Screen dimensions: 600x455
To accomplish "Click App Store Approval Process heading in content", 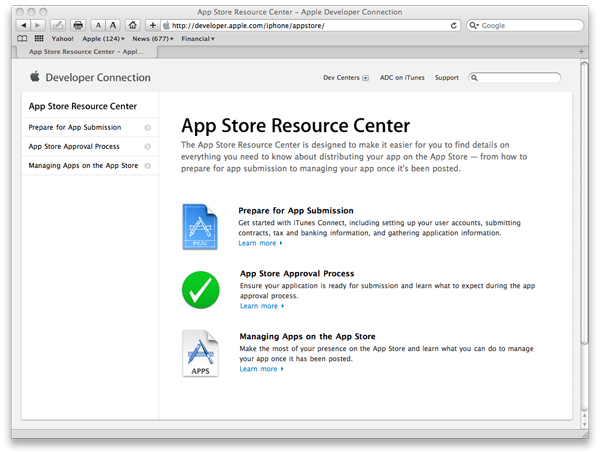I will pyautogui.click(x=297, y=274).
